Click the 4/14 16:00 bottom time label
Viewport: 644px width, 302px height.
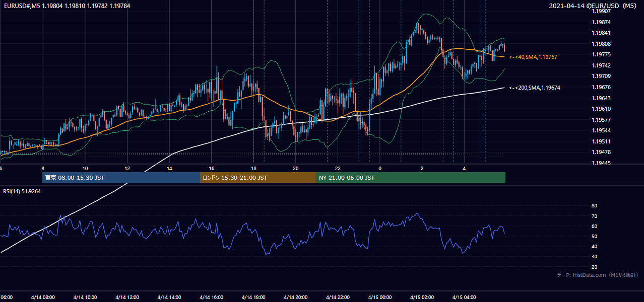(x=211, y=297)
